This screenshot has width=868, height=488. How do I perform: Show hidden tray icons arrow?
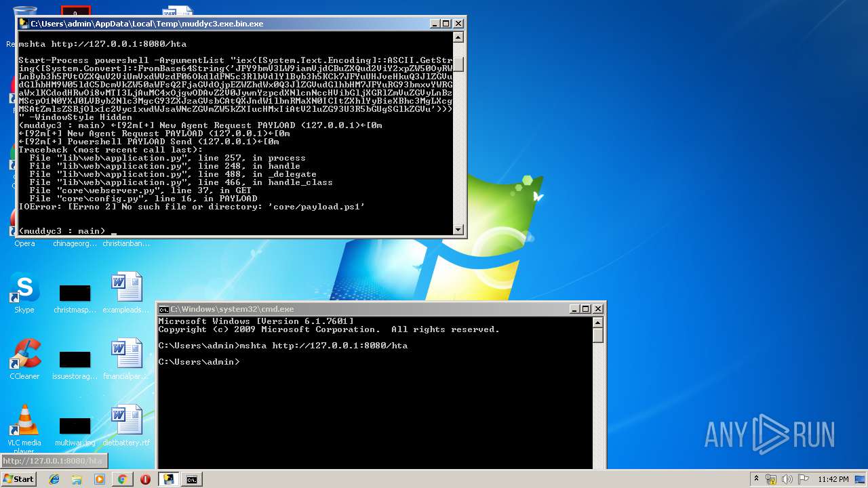pyautogui.click(x=756, y=479)
